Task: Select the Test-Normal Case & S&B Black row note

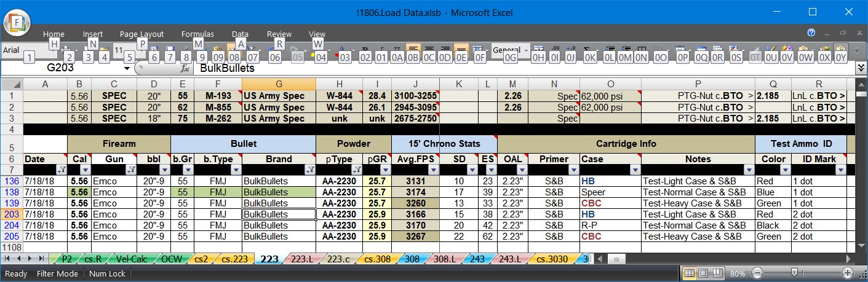Action: pyautogui.click(x=698, y=225)
